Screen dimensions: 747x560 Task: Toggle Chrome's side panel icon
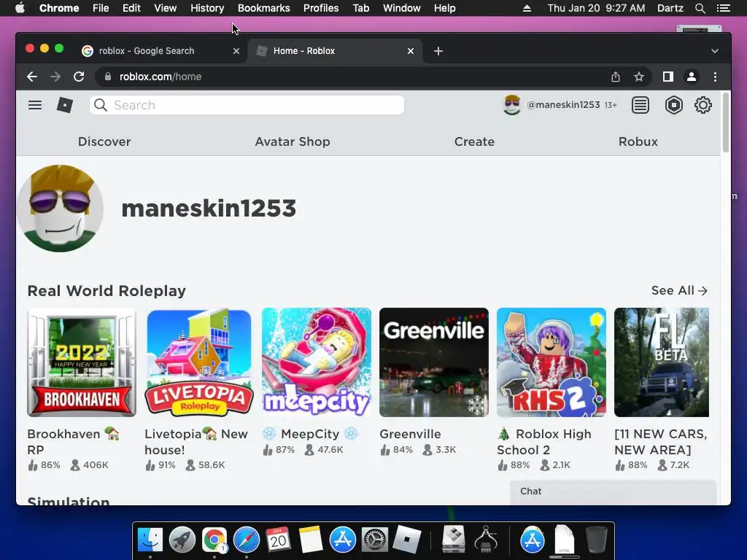(x=668, y=77)
